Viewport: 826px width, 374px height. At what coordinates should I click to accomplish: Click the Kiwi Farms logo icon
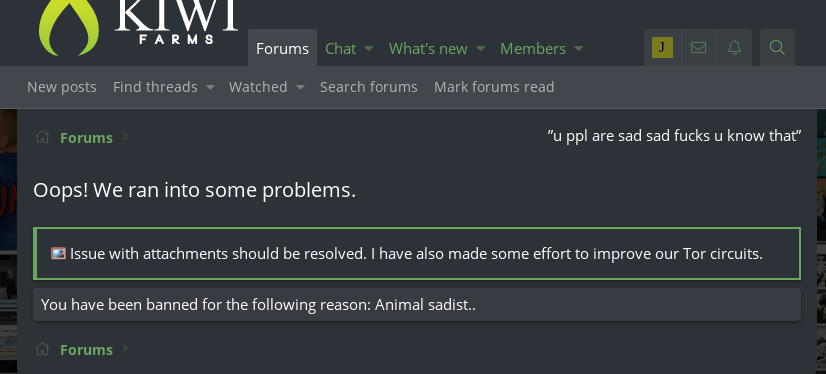pos(68,26)
